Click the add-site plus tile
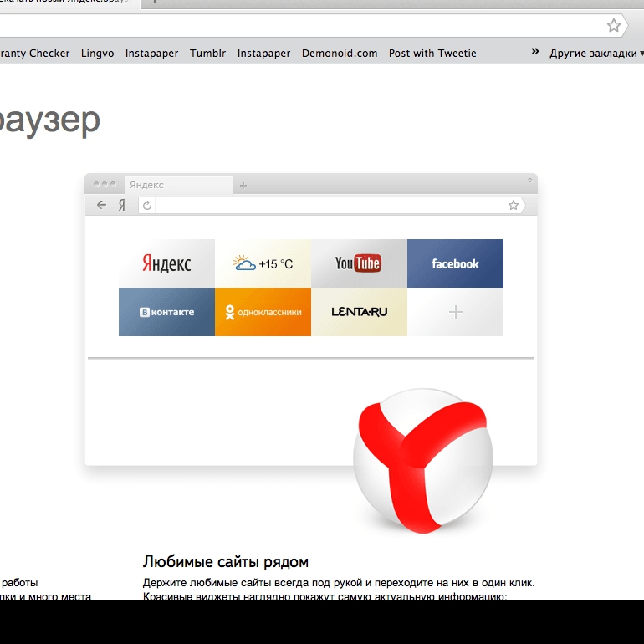Screen dimensions: 644x644 click(x=455, y=312)
